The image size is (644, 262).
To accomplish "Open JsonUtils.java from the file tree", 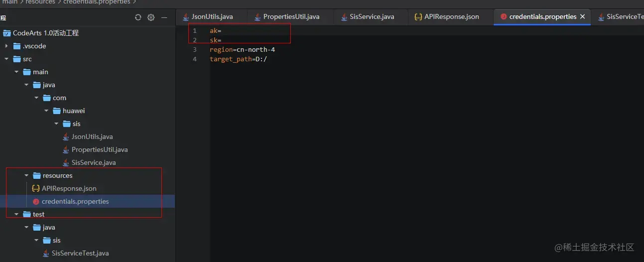I will tap(92, 137).
